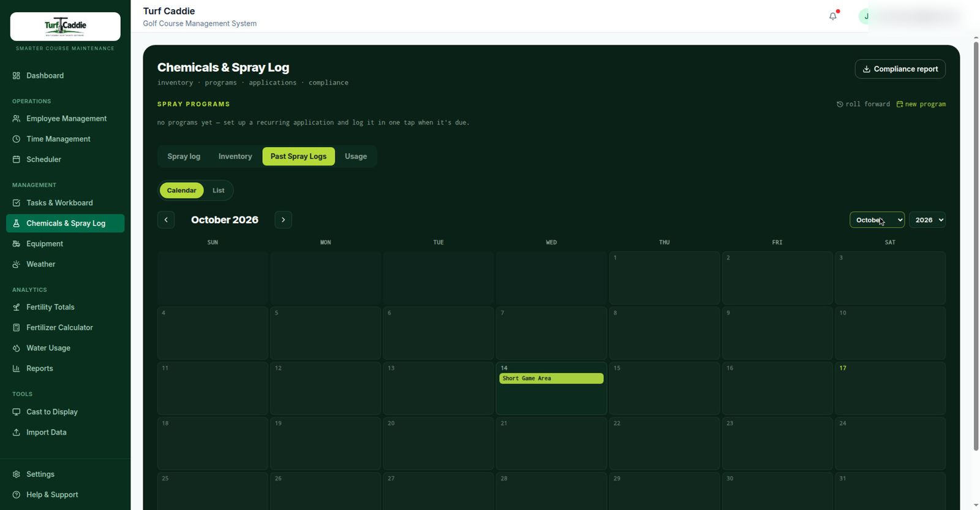
Task: Open the Inventory tab
Action: coord(235,156)
